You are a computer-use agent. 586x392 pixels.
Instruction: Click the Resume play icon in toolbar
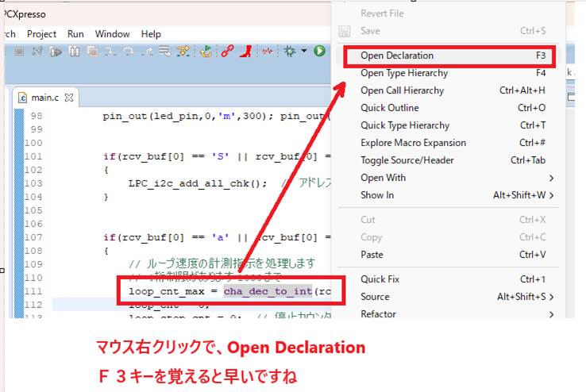point(56,52)
